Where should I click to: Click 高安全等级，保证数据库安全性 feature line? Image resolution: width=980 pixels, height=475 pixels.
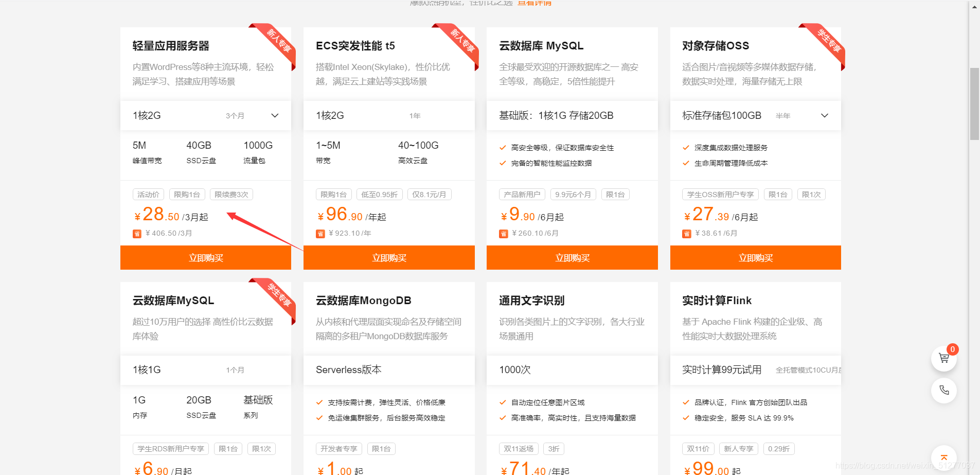(557, 148)
